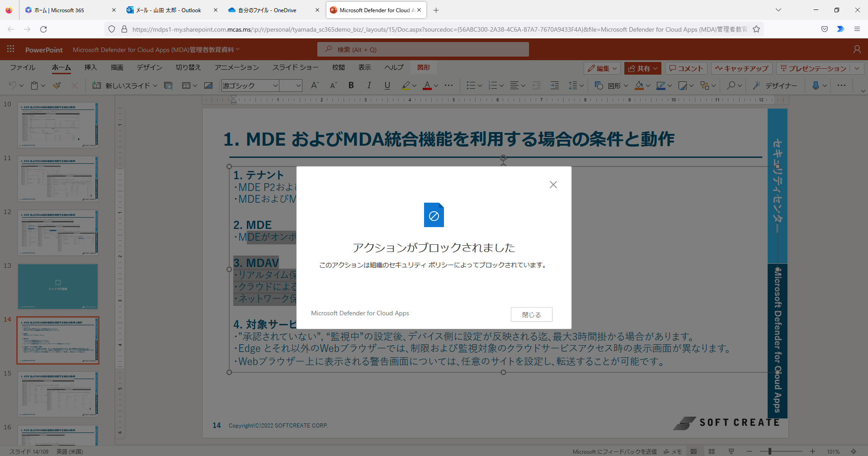Switch to the デザイン tab

(x=150, y=67)
